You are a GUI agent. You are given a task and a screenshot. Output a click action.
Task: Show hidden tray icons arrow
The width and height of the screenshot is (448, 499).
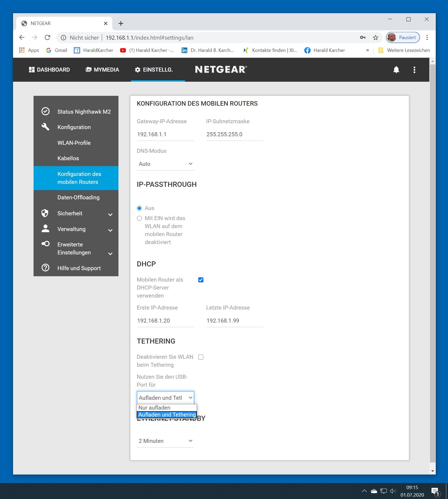(364, 491)
